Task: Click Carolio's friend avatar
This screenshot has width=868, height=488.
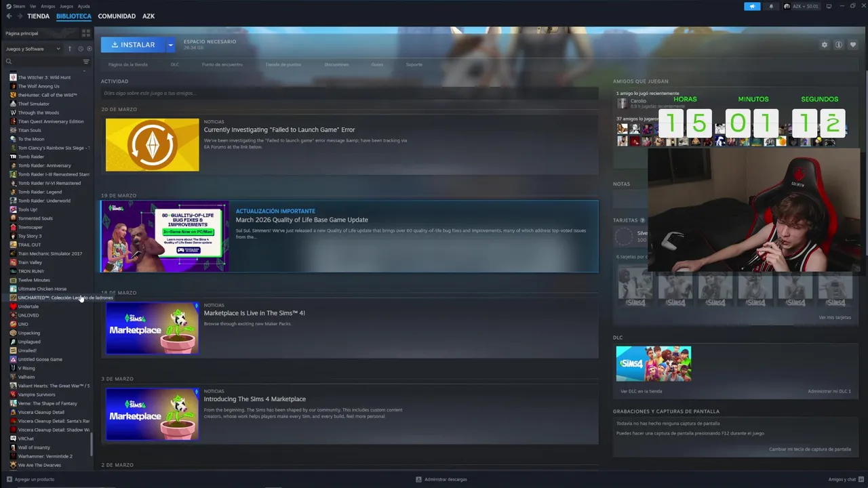Action: point(622,104)
